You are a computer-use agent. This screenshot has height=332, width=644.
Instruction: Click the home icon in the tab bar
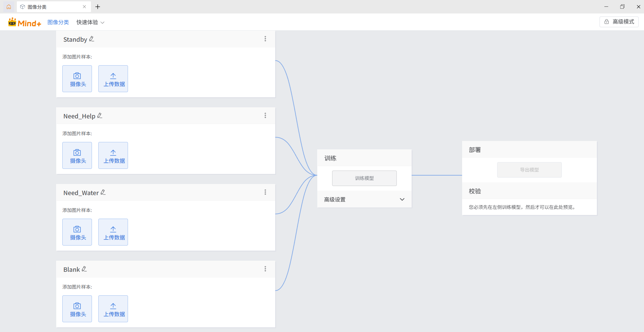pos(9,7)
